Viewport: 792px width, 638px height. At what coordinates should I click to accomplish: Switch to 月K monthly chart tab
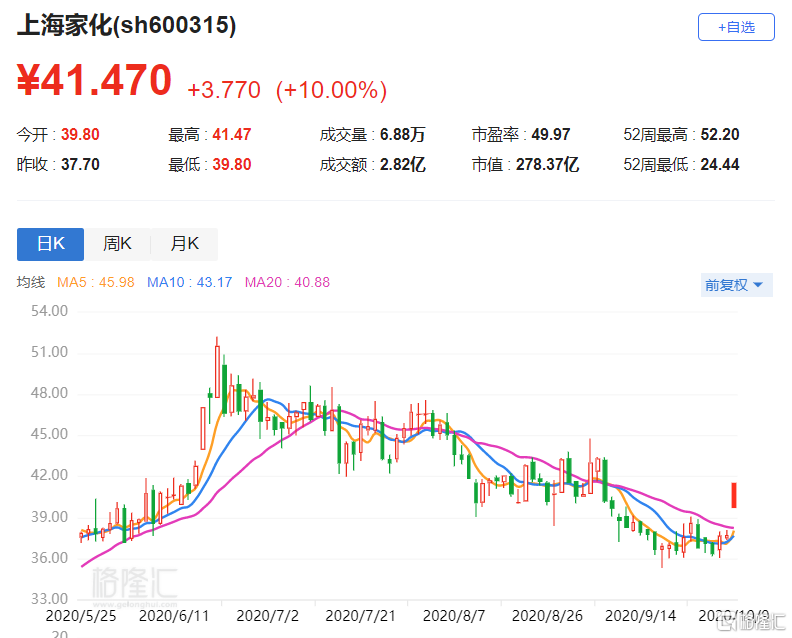point(185,244)
